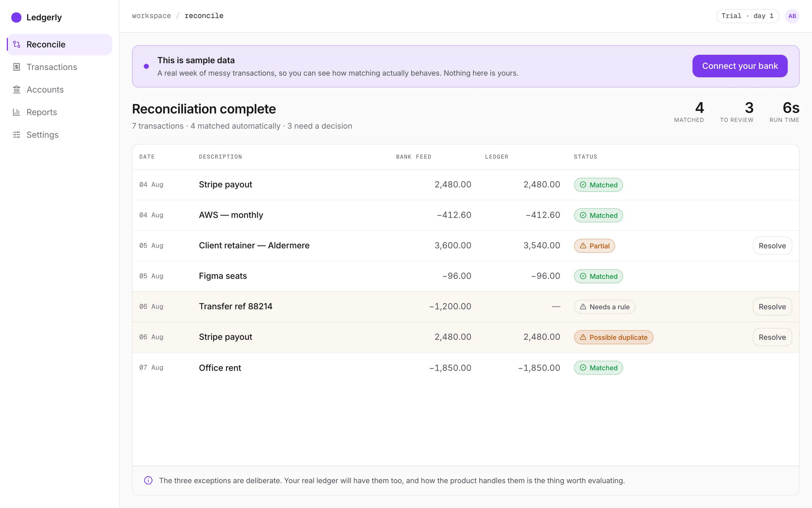Open the AB user avatar
The height and width of the screenshot is (508, 812).
pos(792,16)
